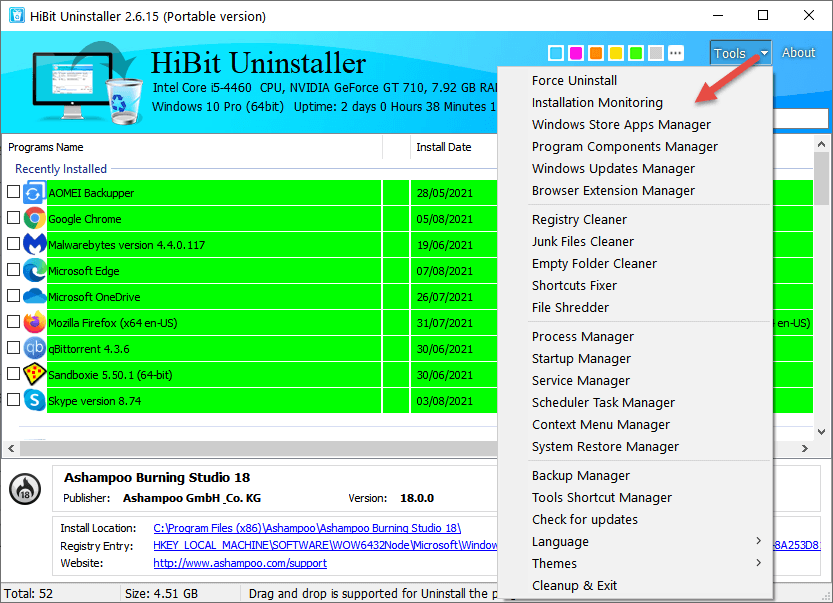Click the About button
This screenshot has height=603, width=833.
[798, 53]
